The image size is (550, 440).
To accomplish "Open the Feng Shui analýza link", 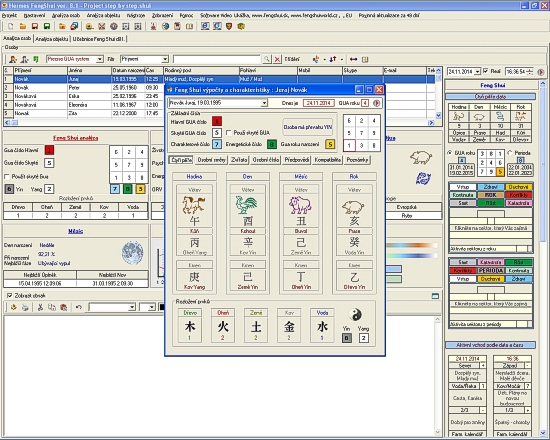I will [76, 138].
